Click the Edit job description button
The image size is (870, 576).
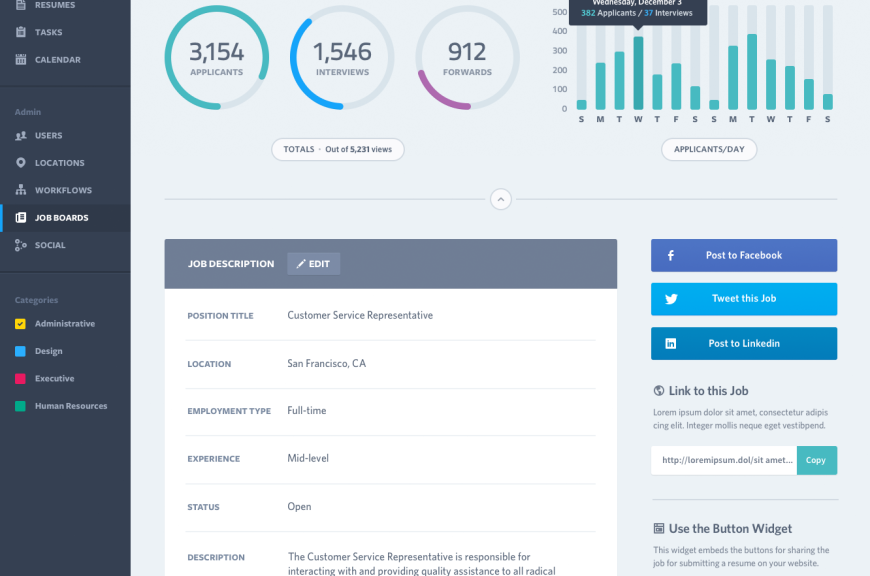click(313, 264)
